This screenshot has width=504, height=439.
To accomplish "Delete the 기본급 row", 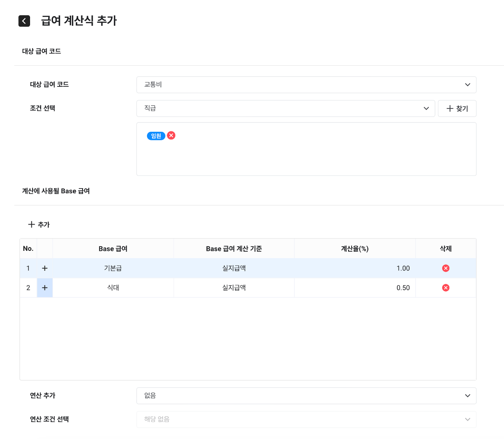I will click(x=446, y=268).
